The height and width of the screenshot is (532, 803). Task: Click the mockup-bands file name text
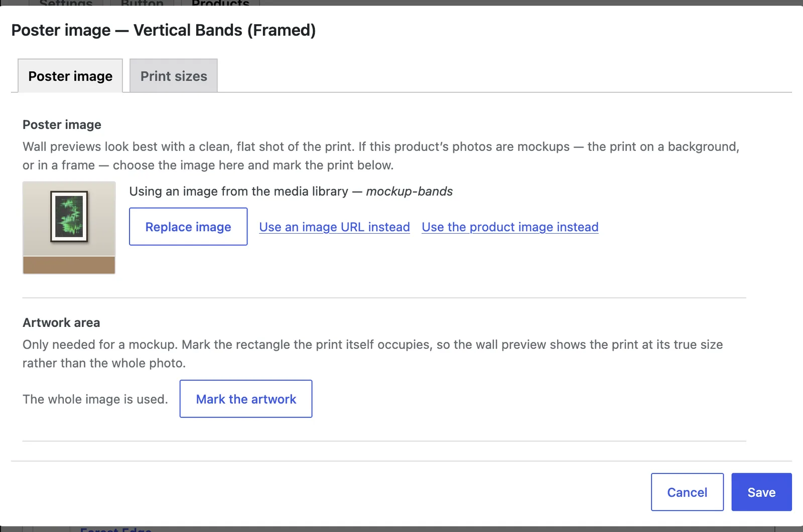tap(409, 191)
